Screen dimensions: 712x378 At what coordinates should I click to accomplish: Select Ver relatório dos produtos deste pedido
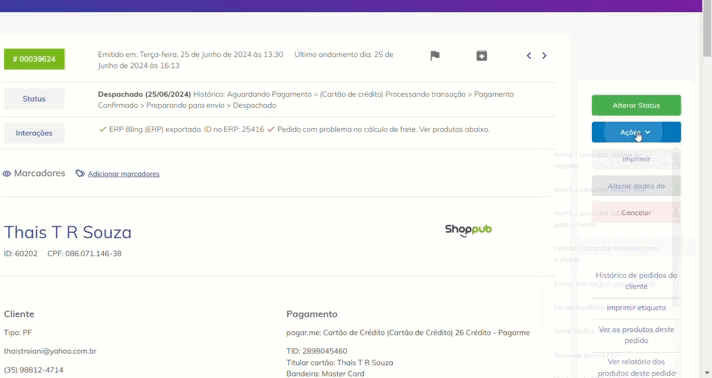(x=636, y=367)
